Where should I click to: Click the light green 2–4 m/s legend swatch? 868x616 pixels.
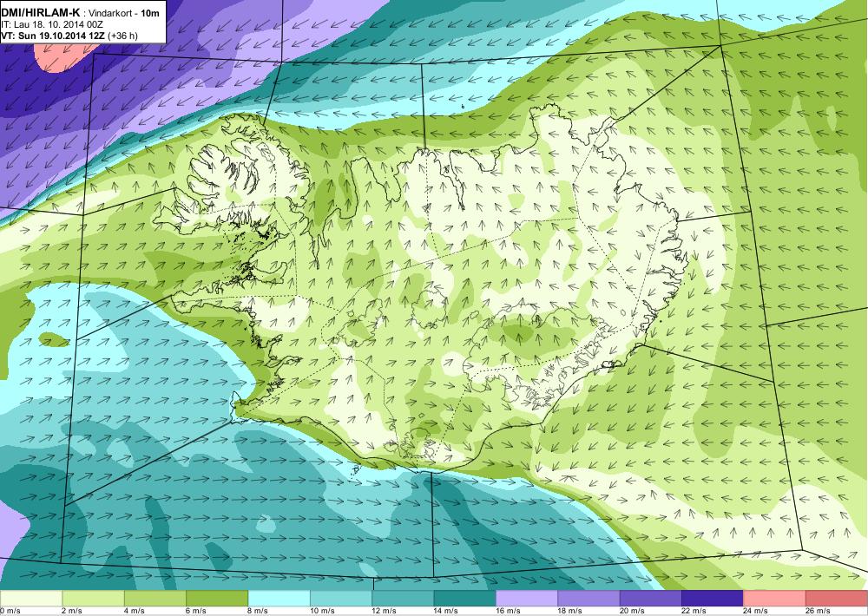click(x=93, y=599)
